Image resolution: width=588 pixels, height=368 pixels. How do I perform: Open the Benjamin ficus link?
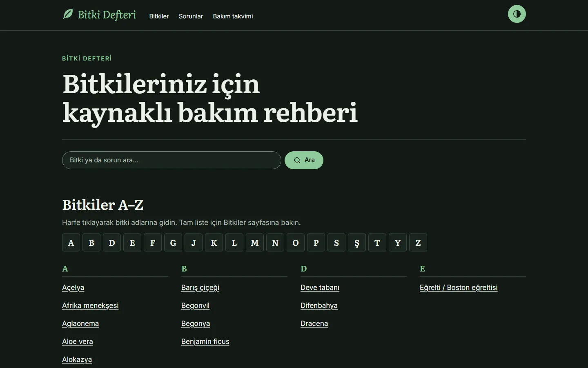click(x=205, y=341)
